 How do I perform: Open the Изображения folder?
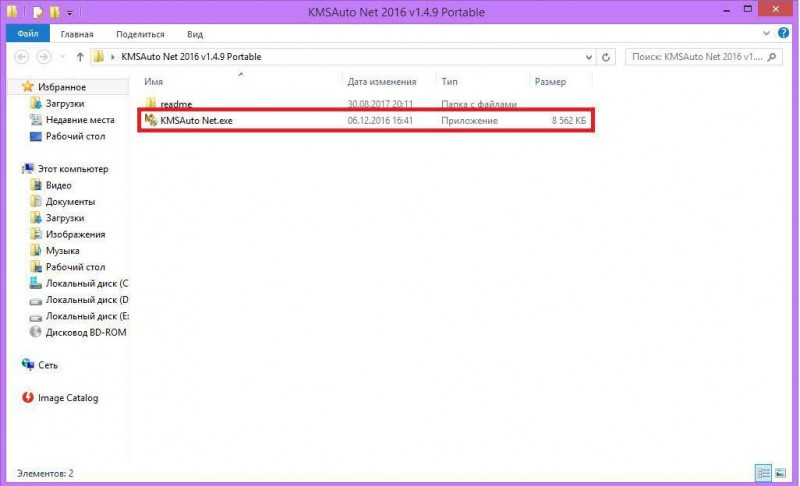(x=76, y=235)
